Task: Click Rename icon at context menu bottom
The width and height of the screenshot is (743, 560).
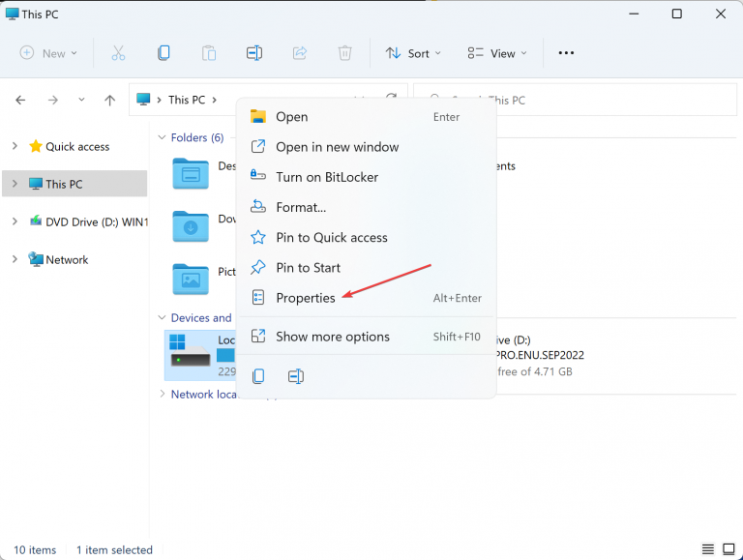Action: pyautogui.click(x=296, y=376)
